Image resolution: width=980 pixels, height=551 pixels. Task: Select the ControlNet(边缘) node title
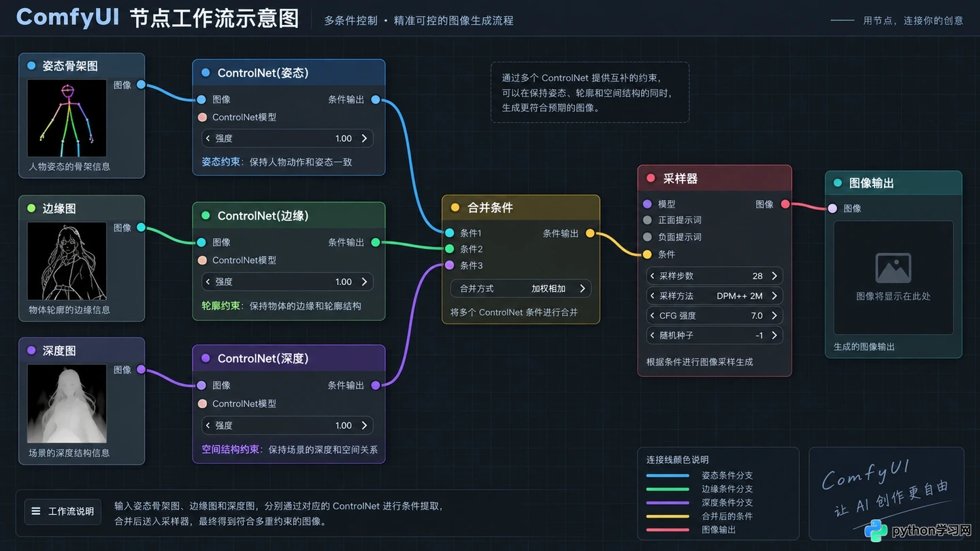click(x=263, y=216)
